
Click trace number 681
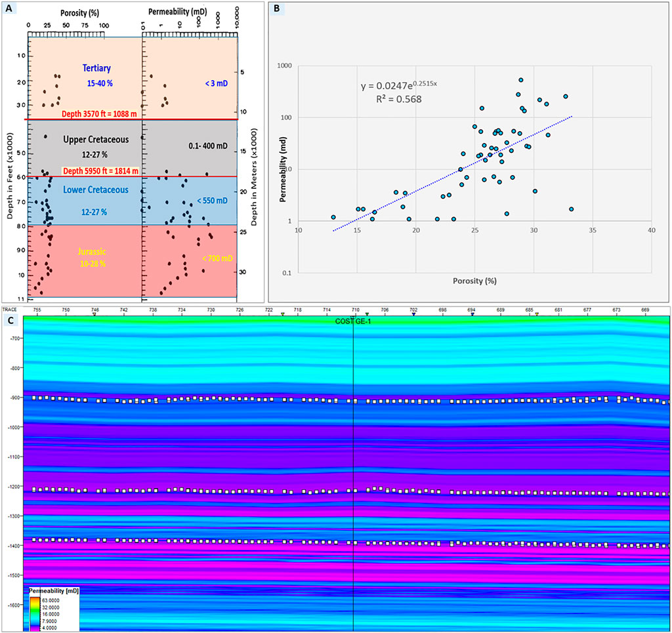pyautogui.click(x=558, y=310)
